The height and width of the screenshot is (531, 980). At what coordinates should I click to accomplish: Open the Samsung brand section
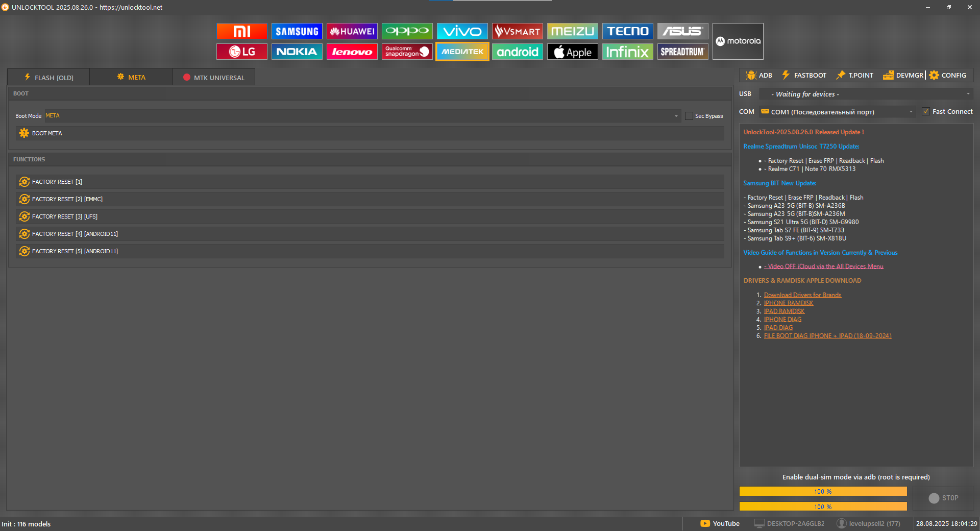(297, 31)
